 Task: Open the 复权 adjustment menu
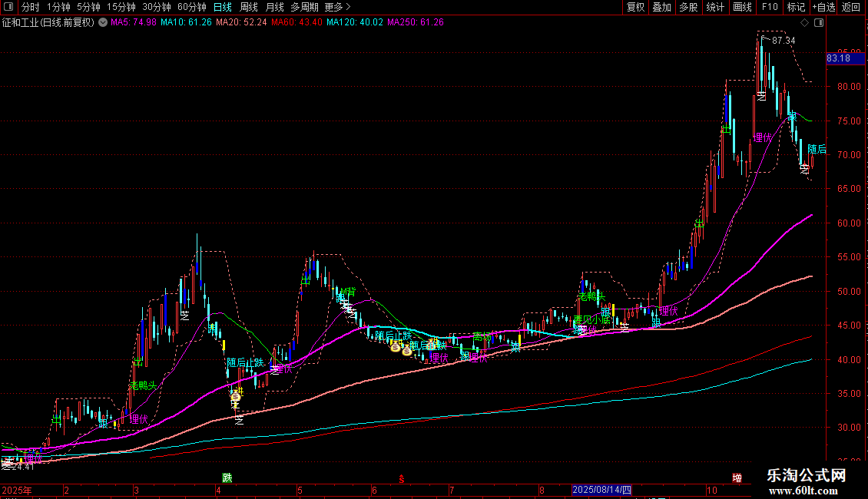pos(636,7)
